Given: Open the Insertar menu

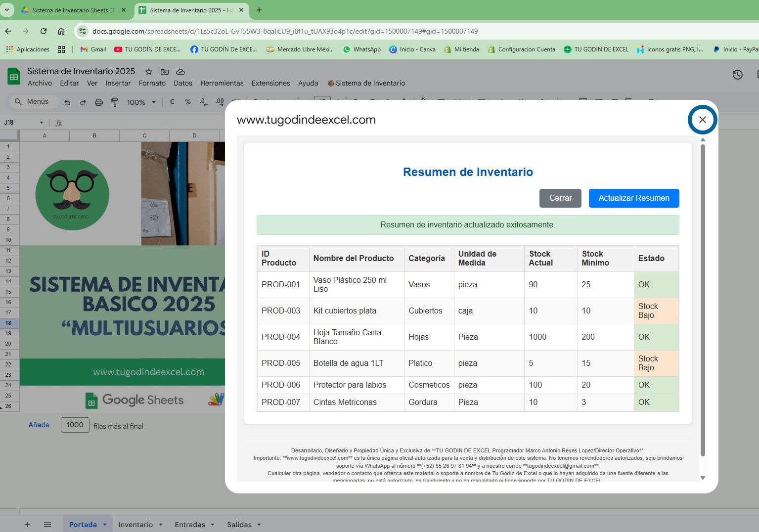Looking at the screenshot, I should (118, 83).
